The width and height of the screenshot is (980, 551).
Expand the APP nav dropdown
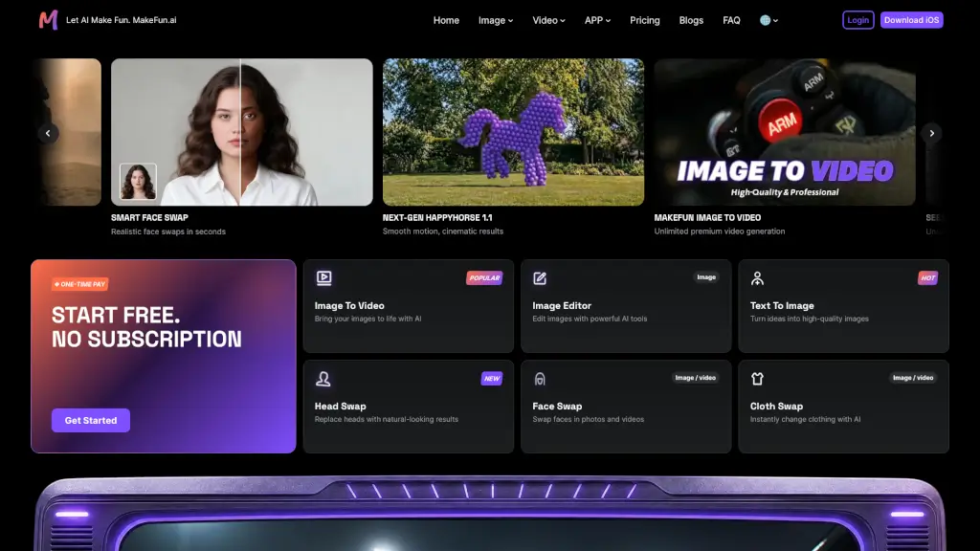(x=597, y=21)
